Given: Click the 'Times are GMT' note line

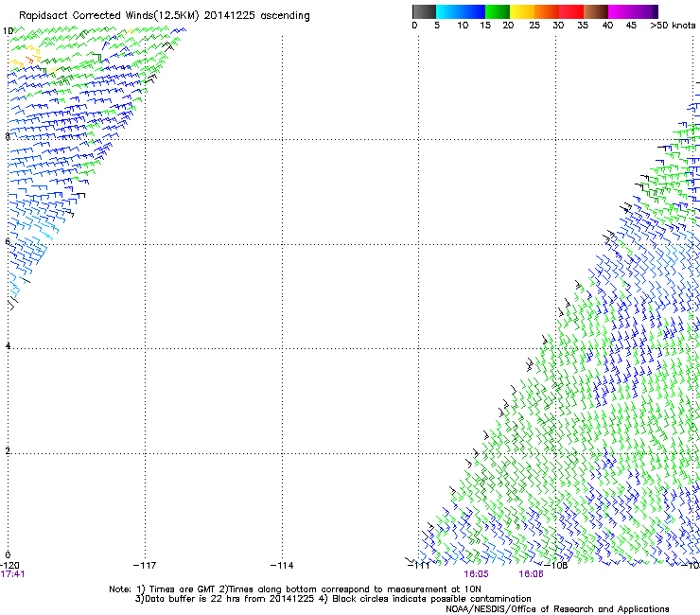Looking at the screenshot, I should 295,589.
